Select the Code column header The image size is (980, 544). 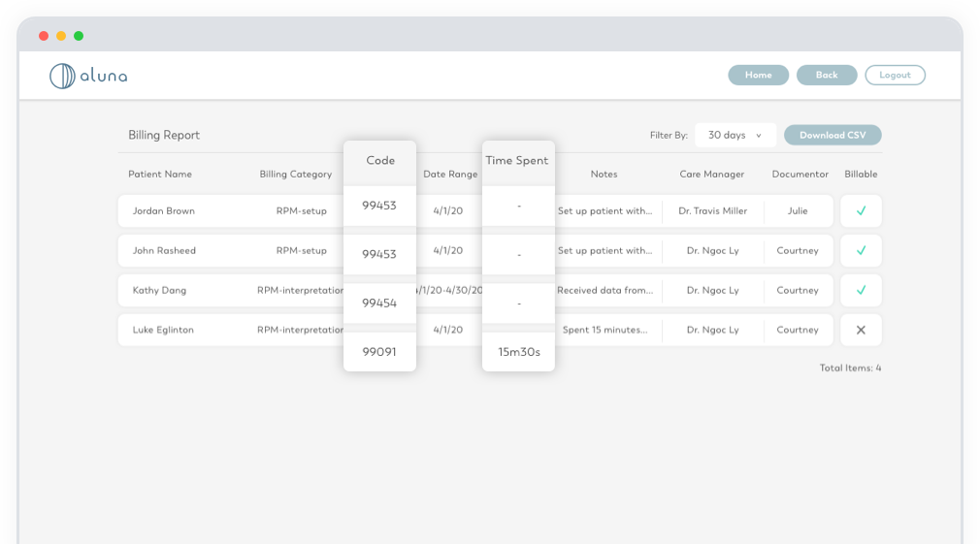click(x=379, y=161)
